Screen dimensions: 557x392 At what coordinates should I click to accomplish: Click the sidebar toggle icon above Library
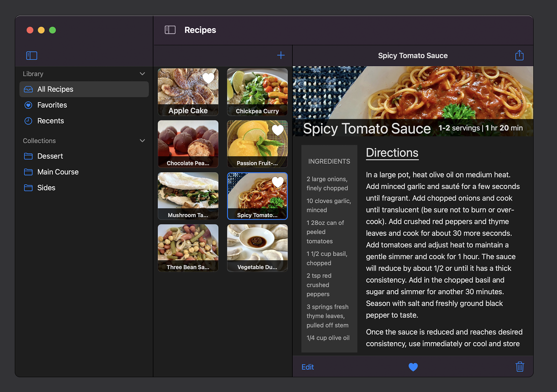[x=32, y=55]
